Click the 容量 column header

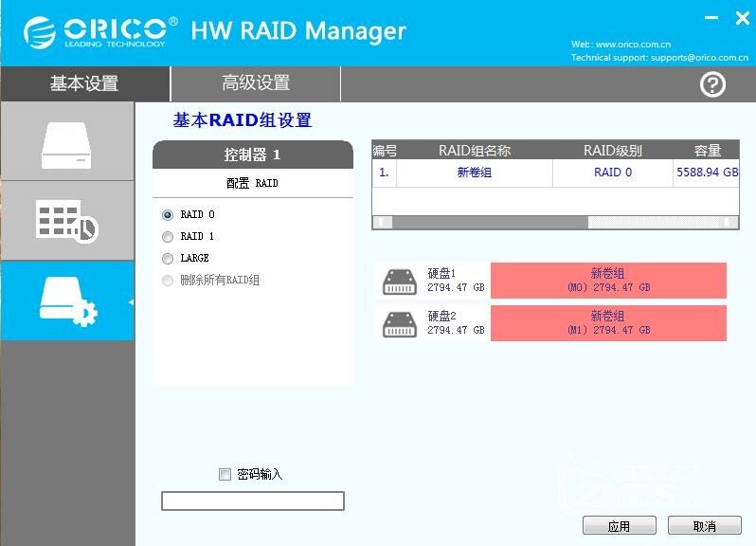tap(708, 151)
